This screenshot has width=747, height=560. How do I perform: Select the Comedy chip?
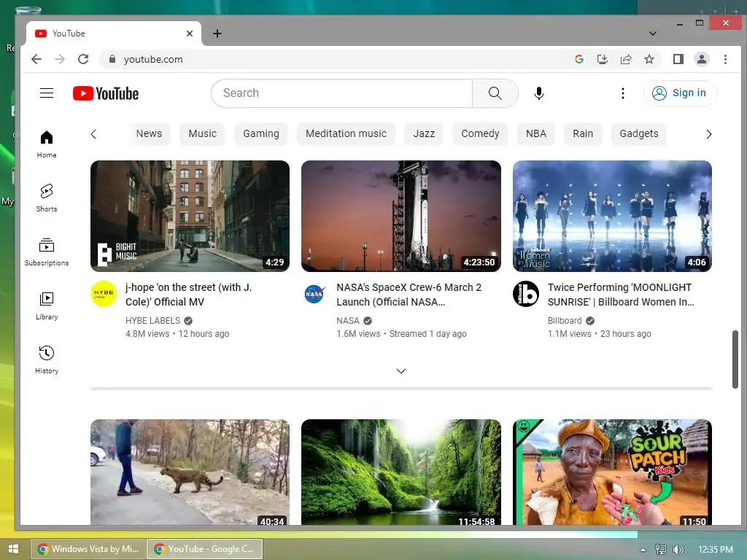tap(480, 134)
